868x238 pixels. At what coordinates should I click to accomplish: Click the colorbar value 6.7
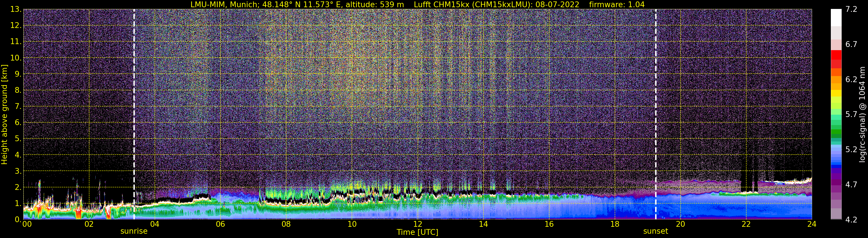click(851, 44)
